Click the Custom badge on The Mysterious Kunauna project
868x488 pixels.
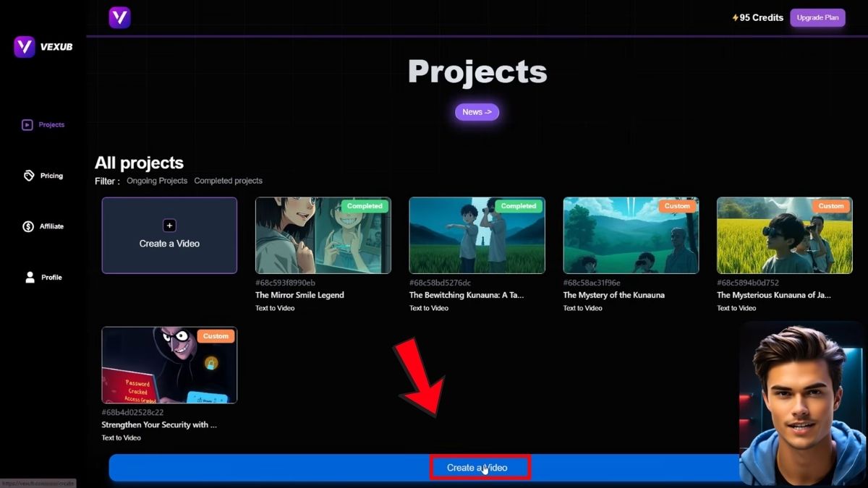(x=830, y=206)
